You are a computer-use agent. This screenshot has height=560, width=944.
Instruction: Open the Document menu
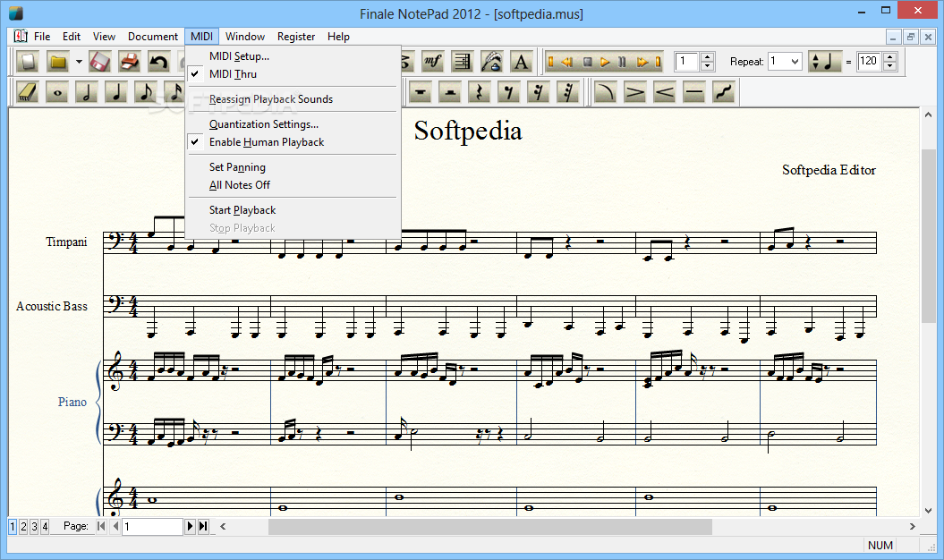click(153, 36)
